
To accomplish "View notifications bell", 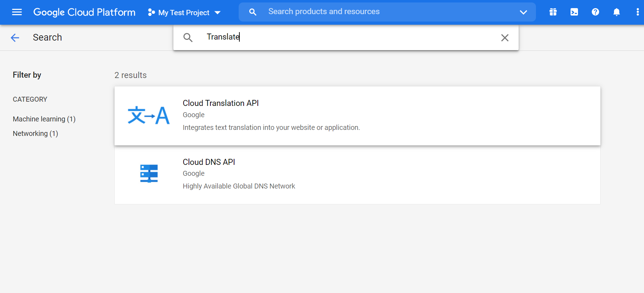I will click(616, 12).
